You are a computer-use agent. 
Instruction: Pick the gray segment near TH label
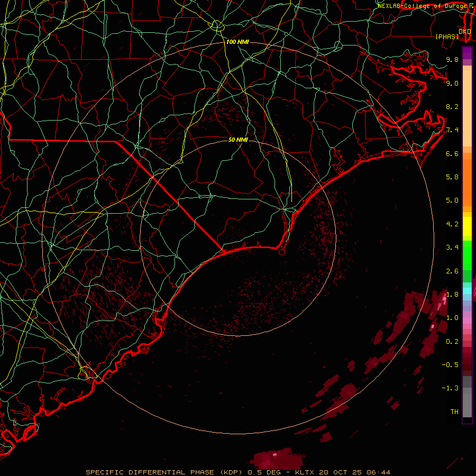(x=467, y=406)
